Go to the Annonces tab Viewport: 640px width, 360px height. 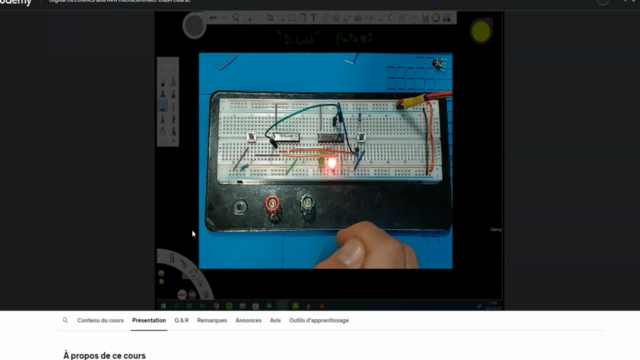[x=248, y=320]
